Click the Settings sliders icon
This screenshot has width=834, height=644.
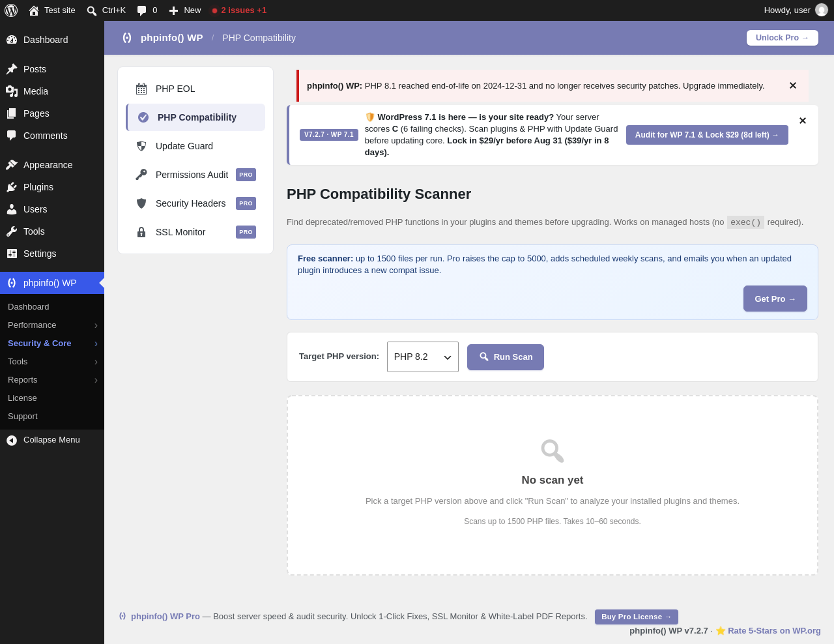pos(12,254)
